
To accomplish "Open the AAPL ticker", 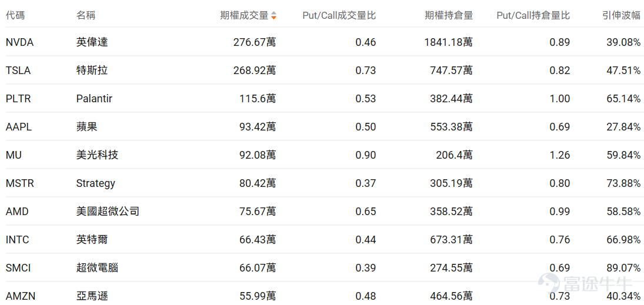I will [x=19, y=127].
